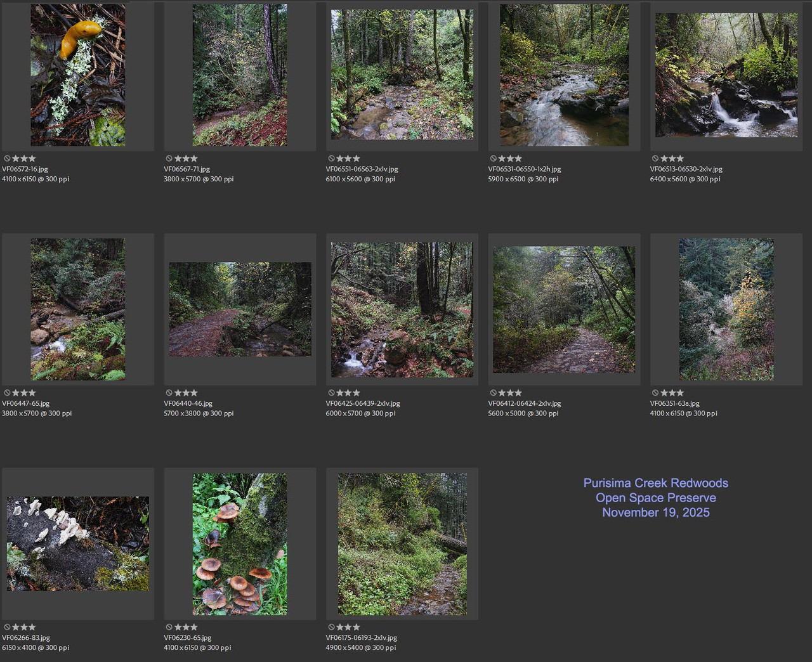Image resolution: width=812 pixels, height=662 pixels.
Task: Click reject icon for VF06425-06439-2xlv.jpg
Action: (x=331, y=393)
